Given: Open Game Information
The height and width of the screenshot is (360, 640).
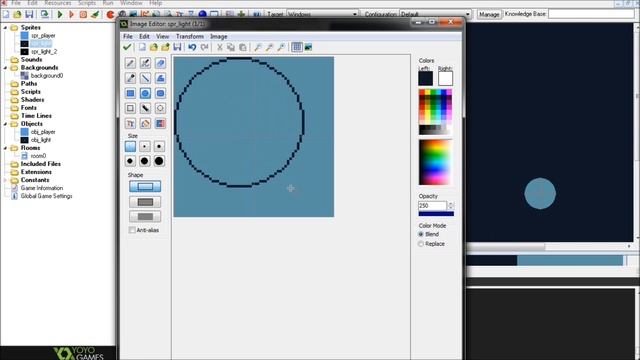Looking at the screenshot, I should pos(42,188).
